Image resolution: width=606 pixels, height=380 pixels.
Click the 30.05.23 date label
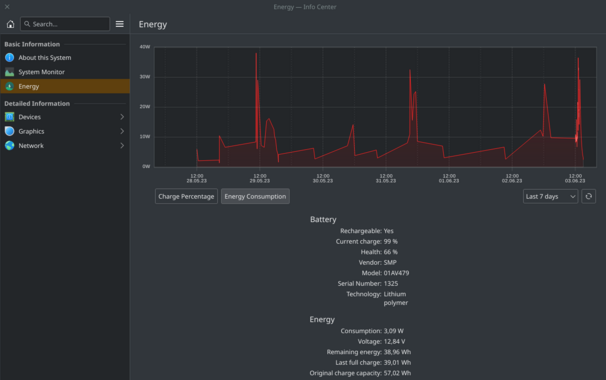click(323, 181)
